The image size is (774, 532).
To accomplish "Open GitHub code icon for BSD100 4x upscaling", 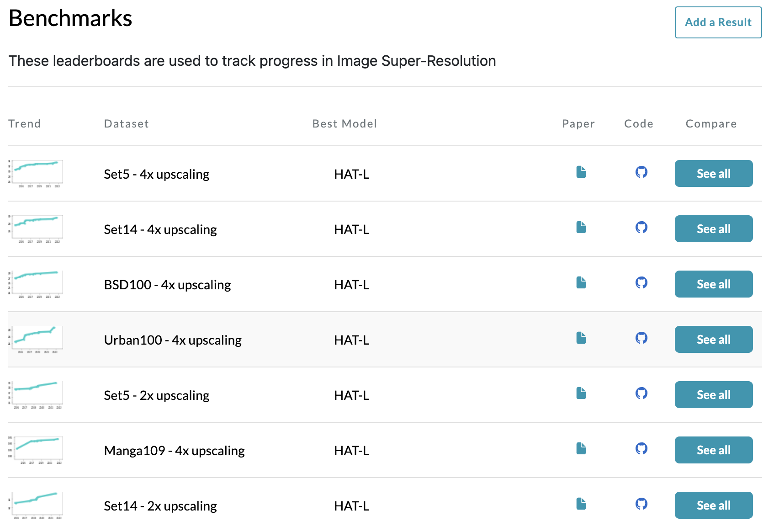I will 641,283.
